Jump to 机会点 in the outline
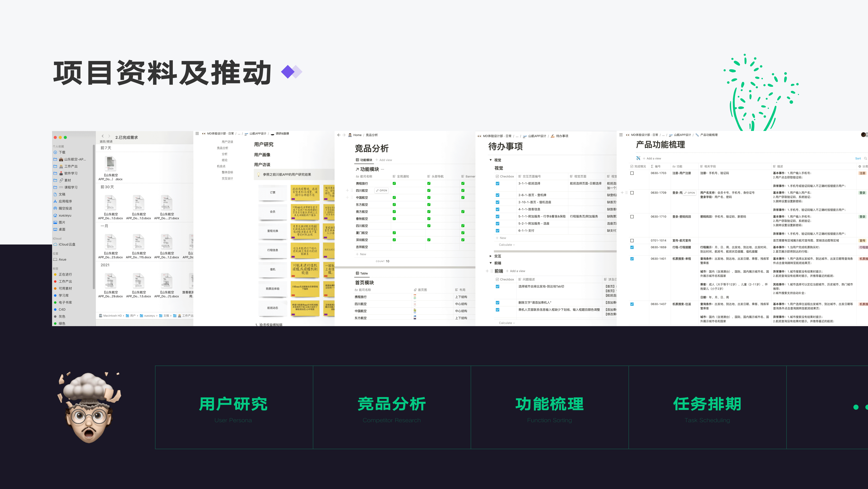 point(221,166)
